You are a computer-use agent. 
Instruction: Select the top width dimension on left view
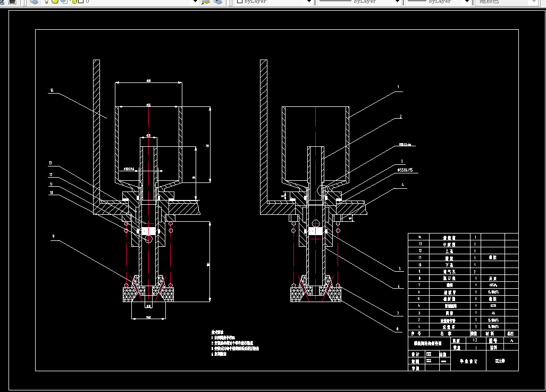point(149,81)
